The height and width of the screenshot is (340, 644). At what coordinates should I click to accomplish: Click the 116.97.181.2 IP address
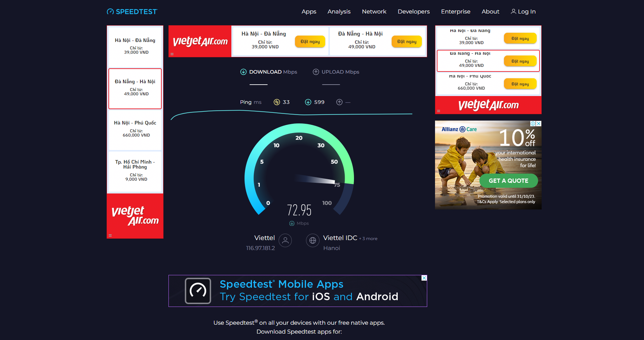point(261,248)
